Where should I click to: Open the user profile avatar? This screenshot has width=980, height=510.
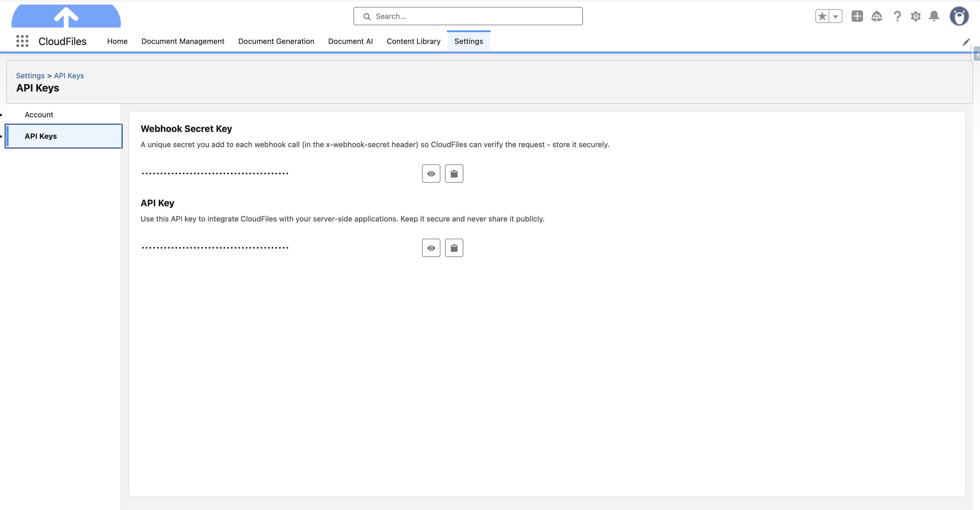pos(959,16)
